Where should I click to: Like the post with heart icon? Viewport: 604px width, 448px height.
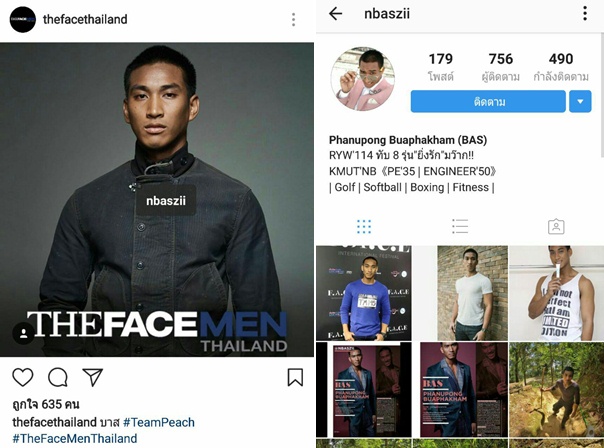[x=23, y=377]
